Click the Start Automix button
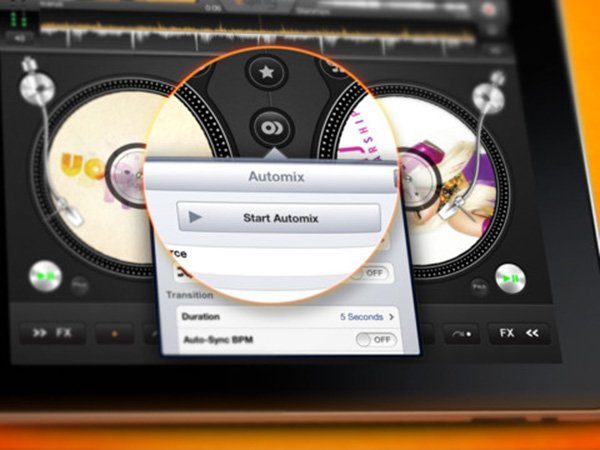The image size is (600, 450). pos(279,218)
